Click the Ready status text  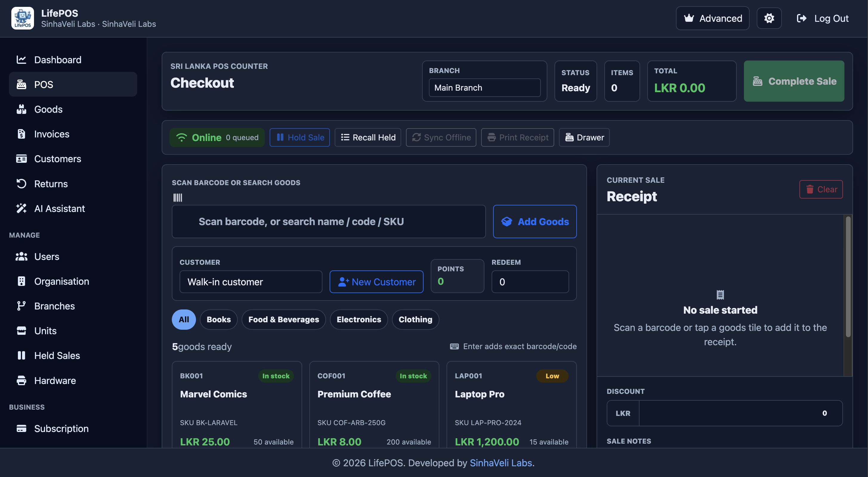(575, 88)
